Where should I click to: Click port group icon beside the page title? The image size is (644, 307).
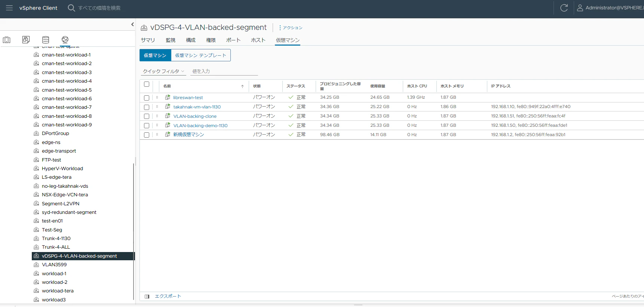144,28
